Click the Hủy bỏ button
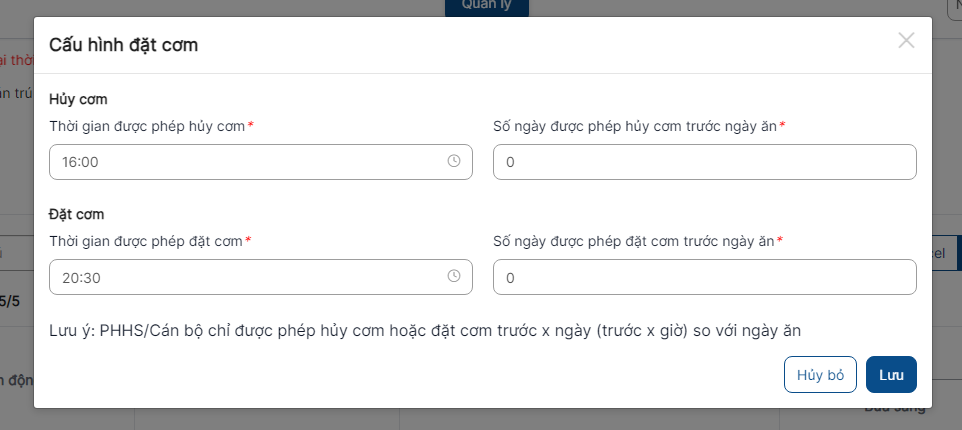The image size is (962, 430). pos(820,375)
